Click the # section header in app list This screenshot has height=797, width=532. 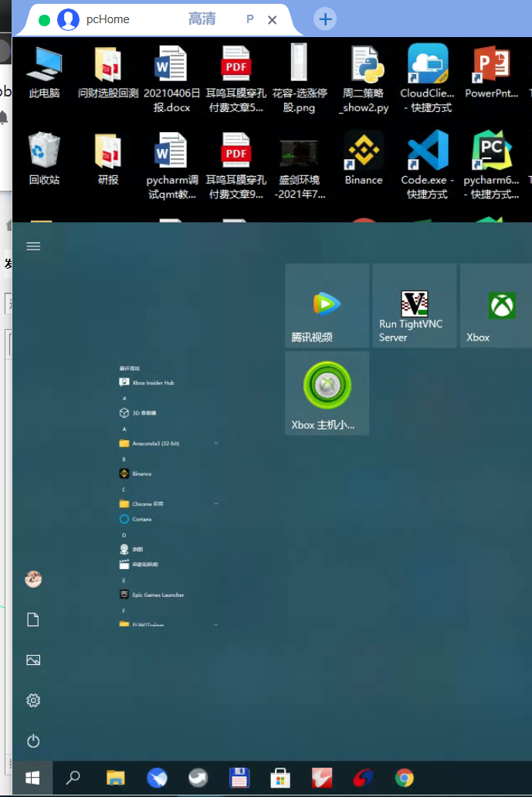[124, 398]
